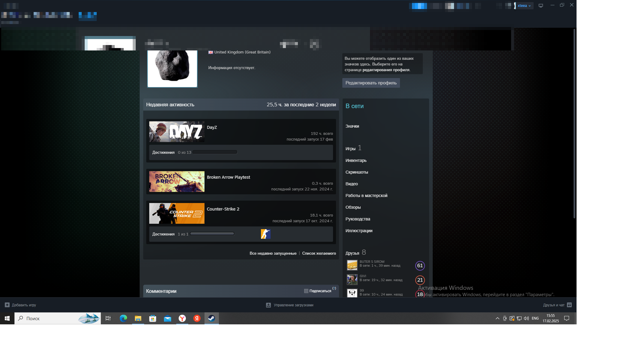Viewport: 639px width, 364px height.
Task: Click DayZ Достижения progress bar
Action: point(215,152)
